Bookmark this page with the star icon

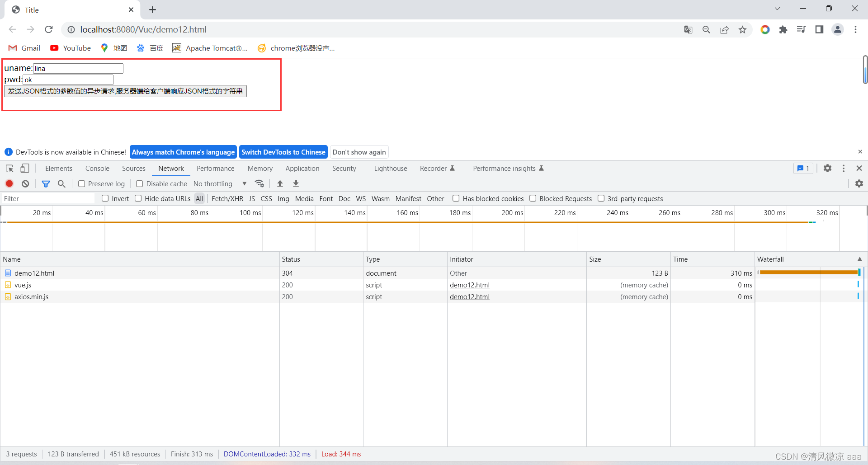coord(742,29)
